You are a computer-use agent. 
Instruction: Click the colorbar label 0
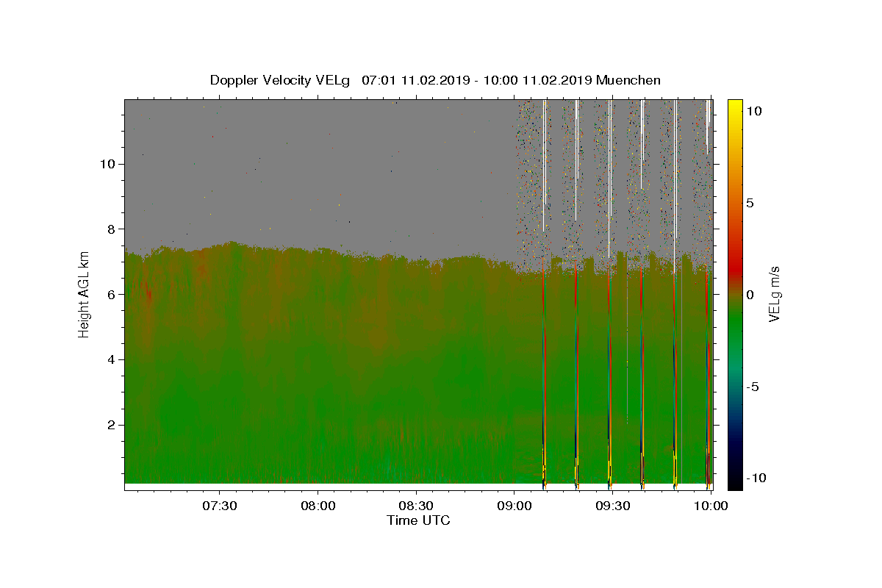click(750, 295)
